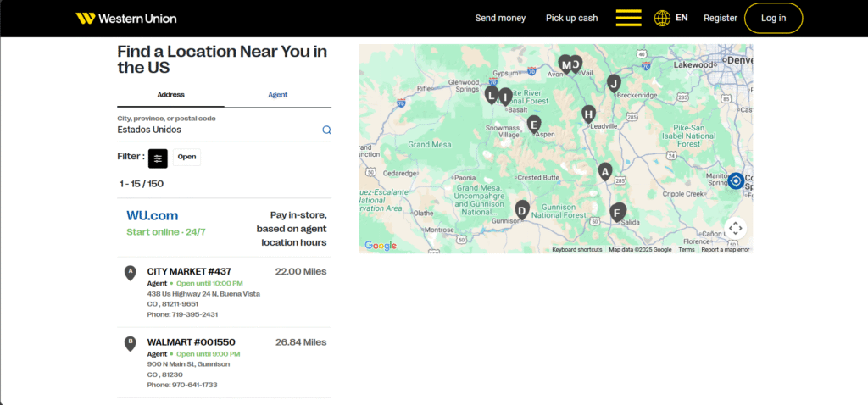The image size is (868, 405).
Task: Click the globe language icon
Action: (x=662, y=18)
